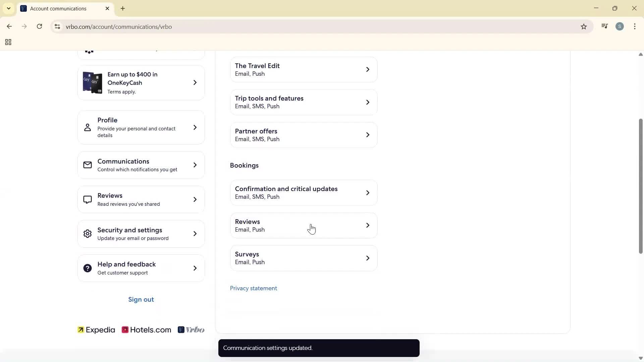Screen dimensions: 644x362
Task: Open the tab search dropdown
Action: click(x=8, y=8)
